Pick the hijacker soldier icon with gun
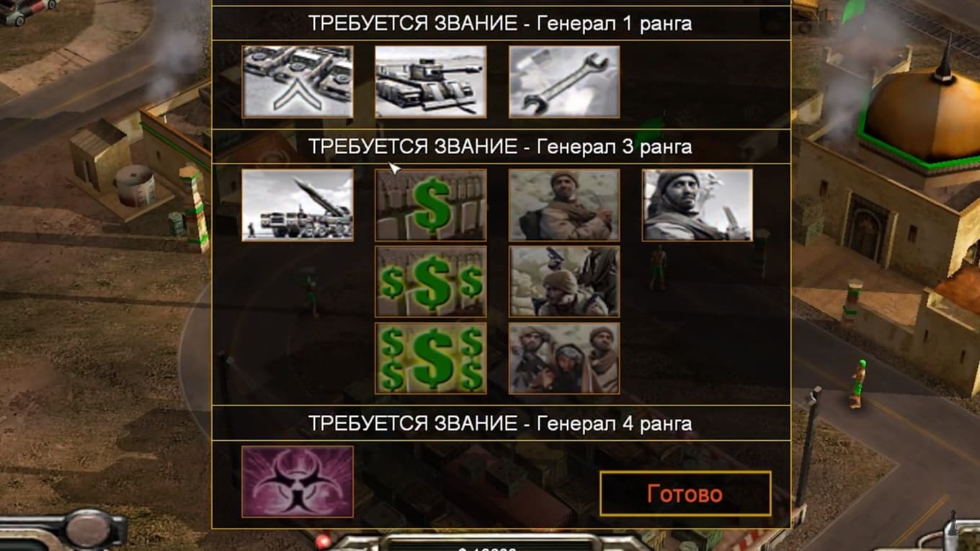Screen dimensions: 980x551 (698, 205)
